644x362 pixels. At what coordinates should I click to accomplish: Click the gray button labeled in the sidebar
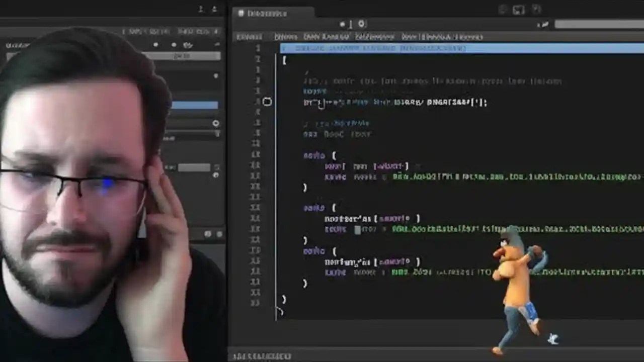click(x=180, y=56)
